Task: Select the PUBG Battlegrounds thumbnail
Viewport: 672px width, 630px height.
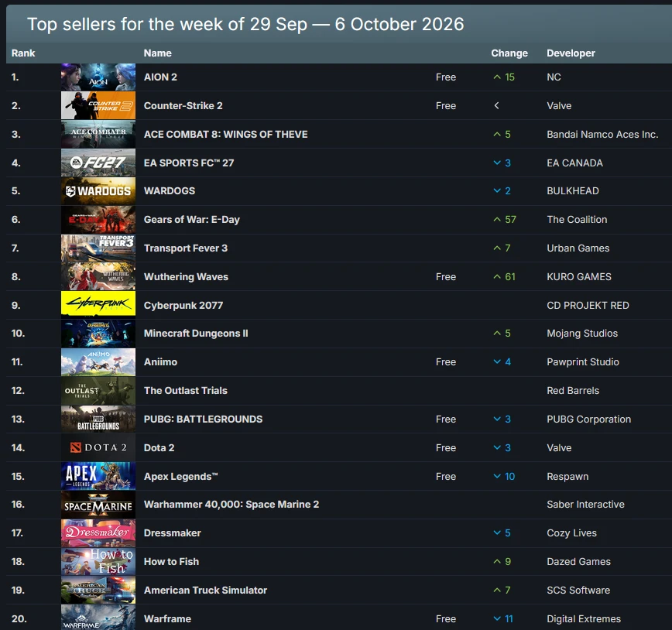Action: [x=98, y=419]
